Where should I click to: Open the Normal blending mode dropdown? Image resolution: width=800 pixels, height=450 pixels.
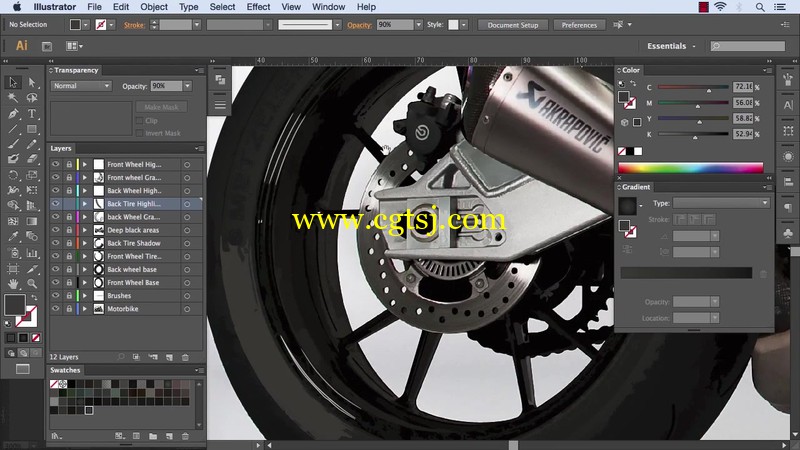(81, 86)
